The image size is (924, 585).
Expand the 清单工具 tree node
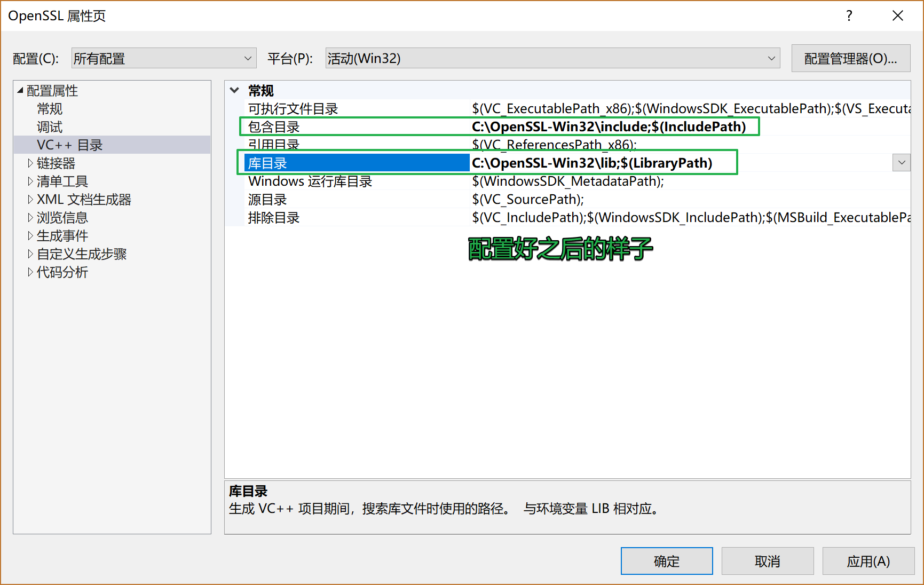(30, 181)
